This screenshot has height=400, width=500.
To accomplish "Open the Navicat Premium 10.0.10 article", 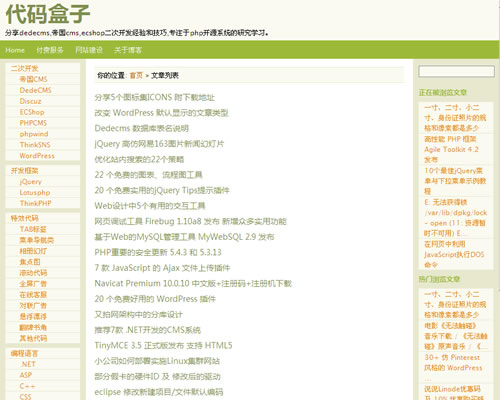I will [x=193, y=283].
